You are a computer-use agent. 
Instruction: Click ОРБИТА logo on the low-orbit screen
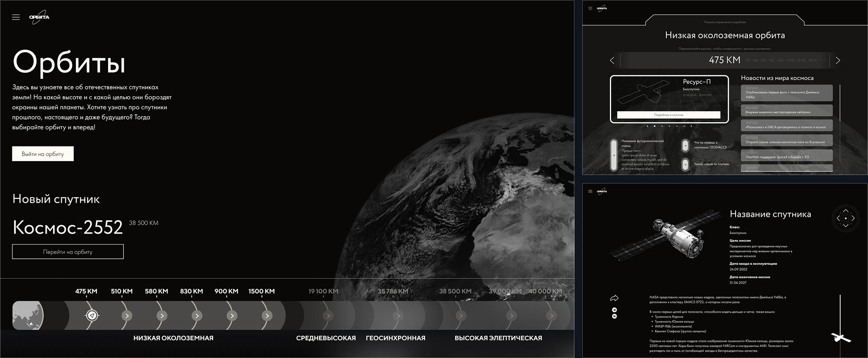tap(602, 8)
